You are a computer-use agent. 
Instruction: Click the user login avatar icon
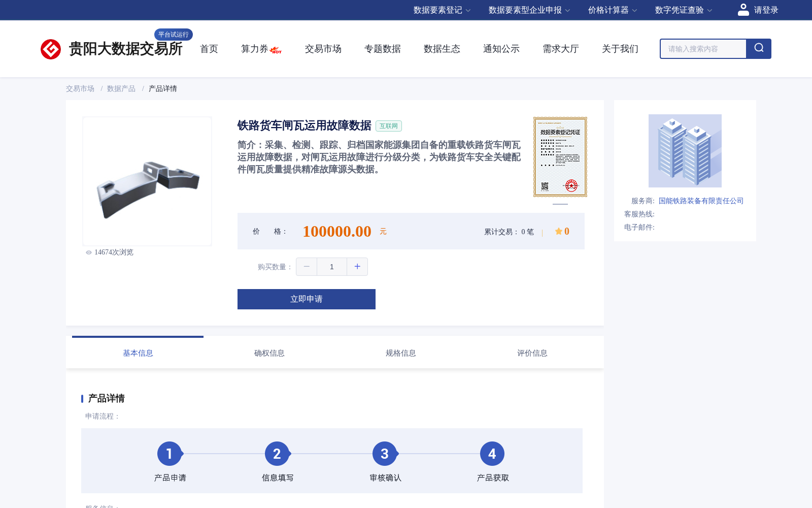pos(743,10)
